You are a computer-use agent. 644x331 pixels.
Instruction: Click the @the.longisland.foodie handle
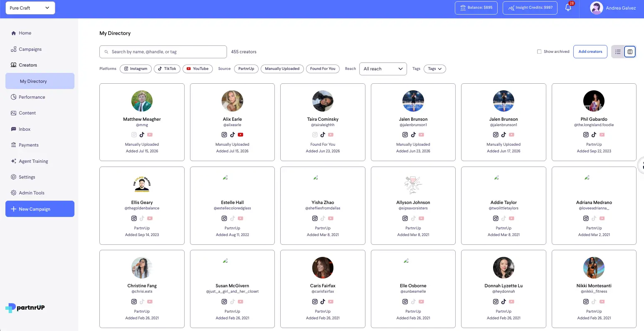pos(594,125)
